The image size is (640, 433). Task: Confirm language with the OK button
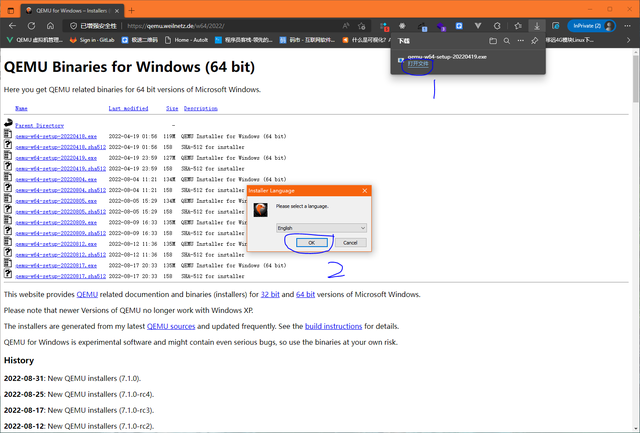[x=311, y=242]
